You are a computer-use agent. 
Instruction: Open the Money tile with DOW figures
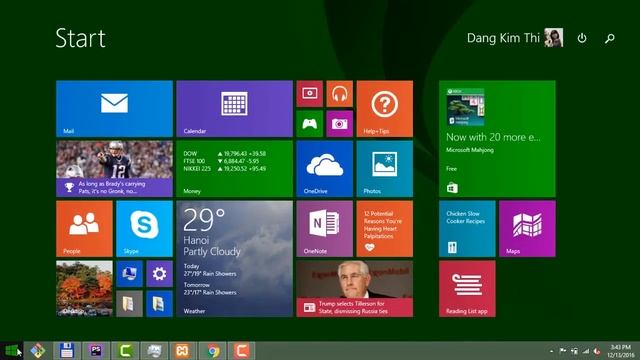click(234, 169)
